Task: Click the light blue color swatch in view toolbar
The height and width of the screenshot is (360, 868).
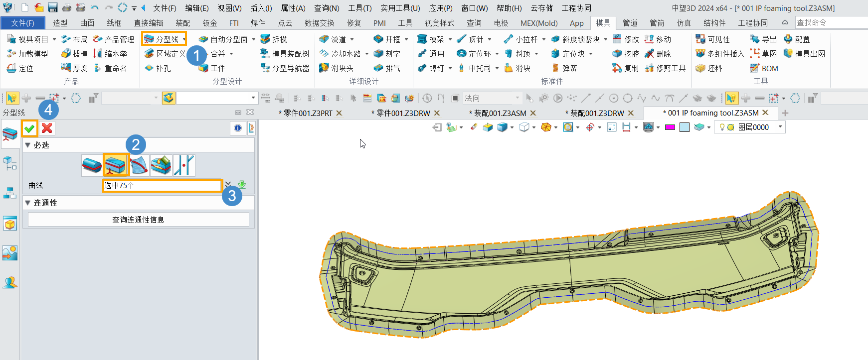Action: (x=685, y=127)
